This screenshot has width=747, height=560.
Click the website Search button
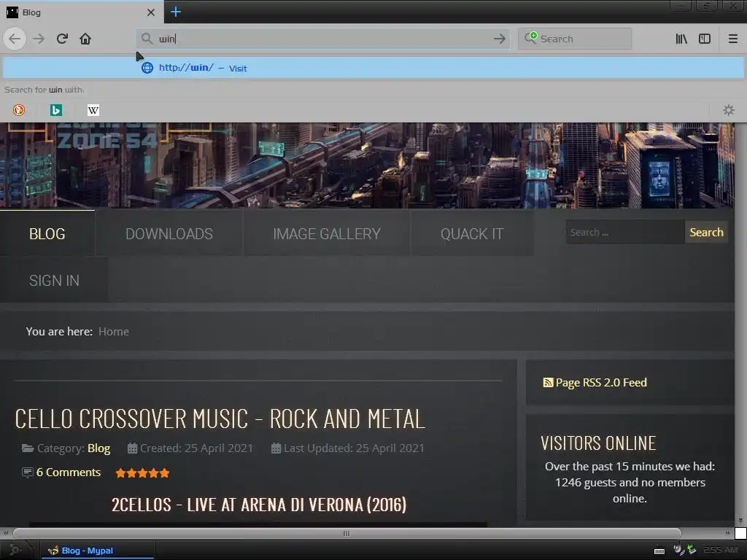pyautogui.click(x=706, y=233)
